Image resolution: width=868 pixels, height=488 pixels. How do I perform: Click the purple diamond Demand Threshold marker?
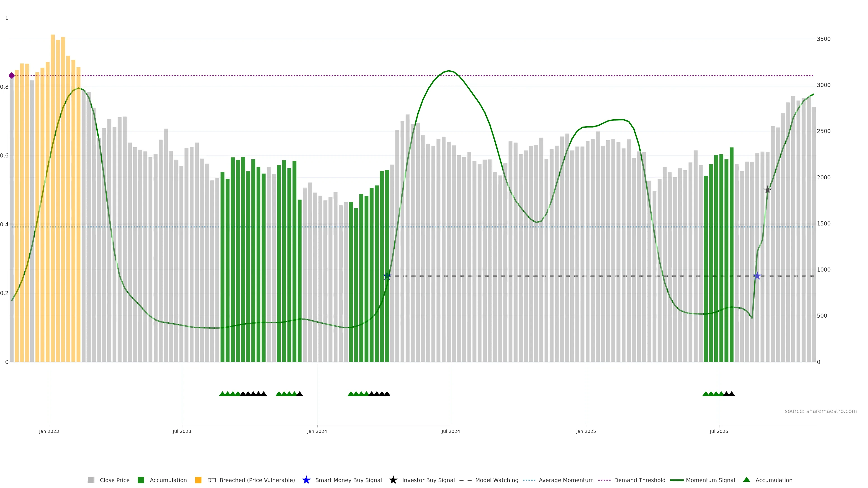12,75
